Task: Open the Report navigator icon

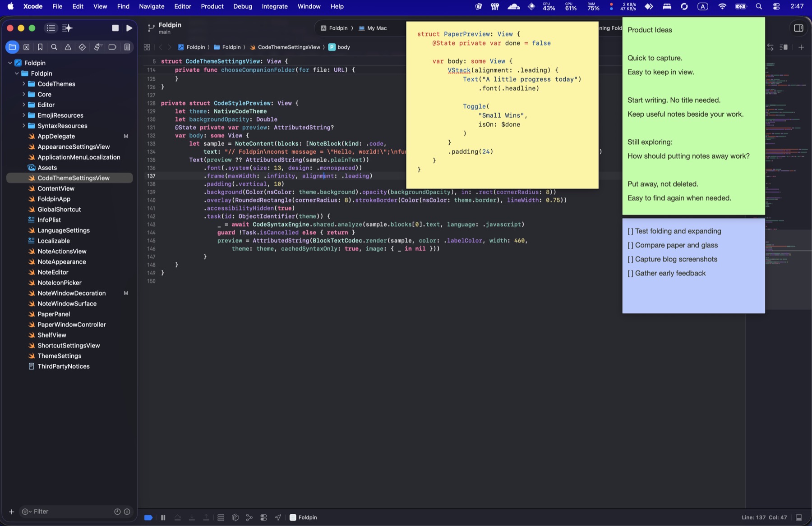Action: 127,47
